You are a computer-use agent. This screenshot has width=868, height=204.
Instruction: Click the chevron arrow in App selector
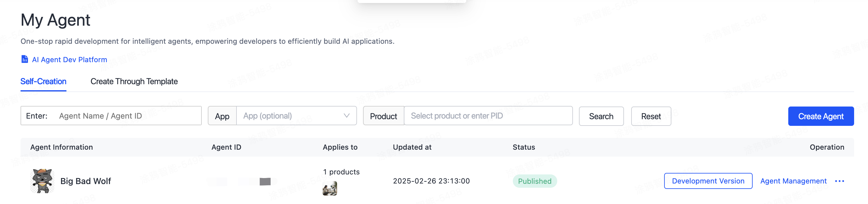coord(346,116)
